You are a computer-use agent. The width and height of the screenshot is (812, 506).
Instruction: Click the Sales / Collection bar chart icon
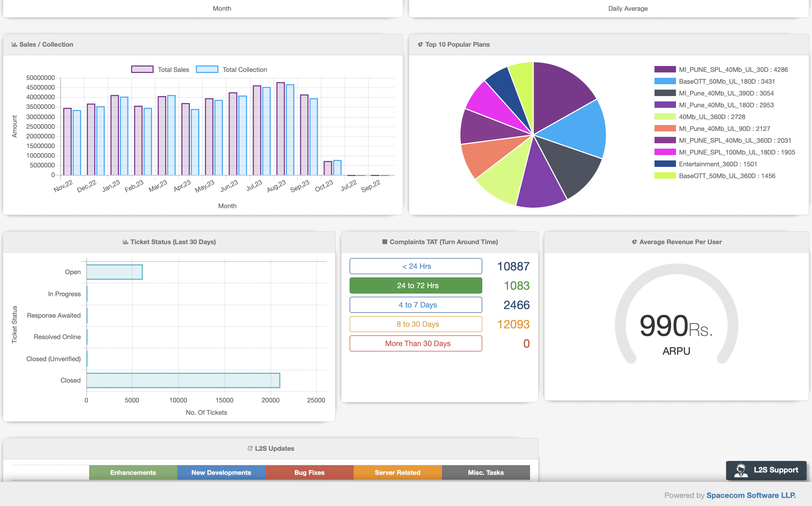coord(15,45)
